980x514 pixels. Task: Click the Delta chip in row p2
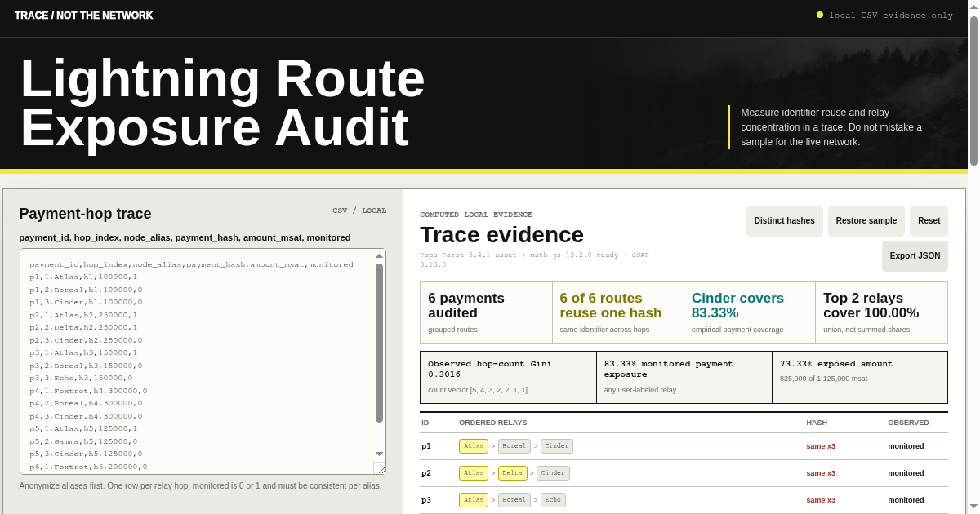pyautogui.click(x=513, y=473)
